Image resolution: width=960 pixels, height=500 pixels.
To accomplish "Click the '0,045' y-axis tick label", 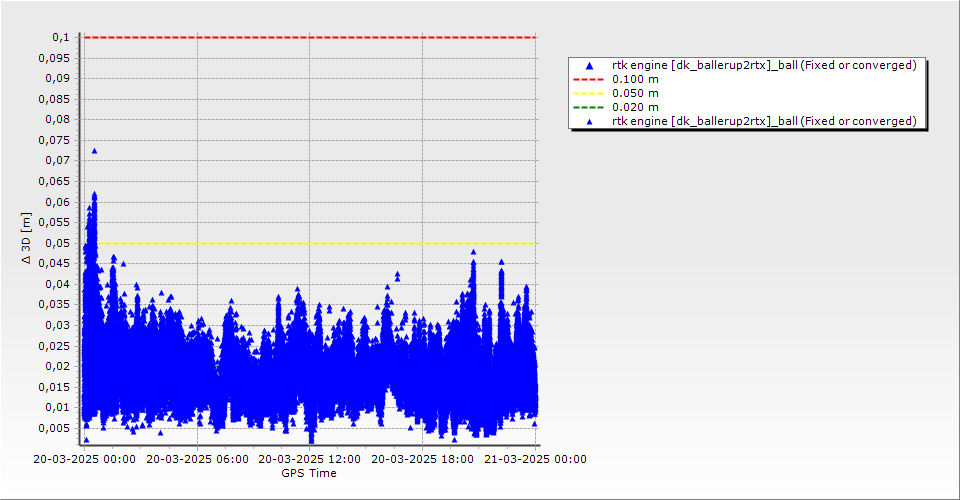I will (54, 264).
